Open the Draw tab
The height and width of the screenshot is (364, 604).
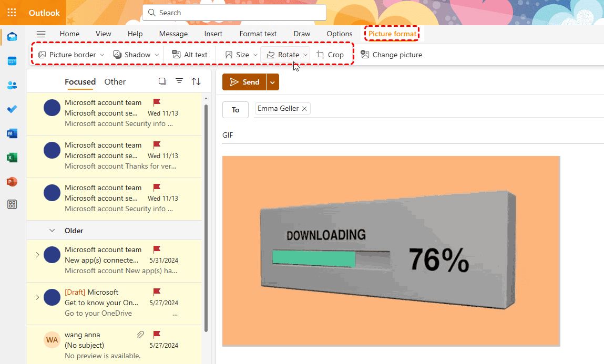click(302, 34)
